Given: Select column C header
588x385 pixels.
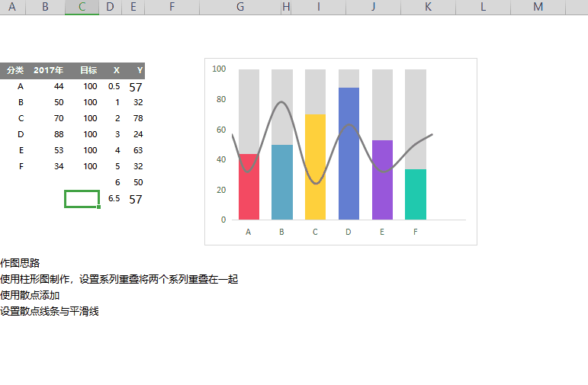Looking at the screenshot, I should (82, 7).
